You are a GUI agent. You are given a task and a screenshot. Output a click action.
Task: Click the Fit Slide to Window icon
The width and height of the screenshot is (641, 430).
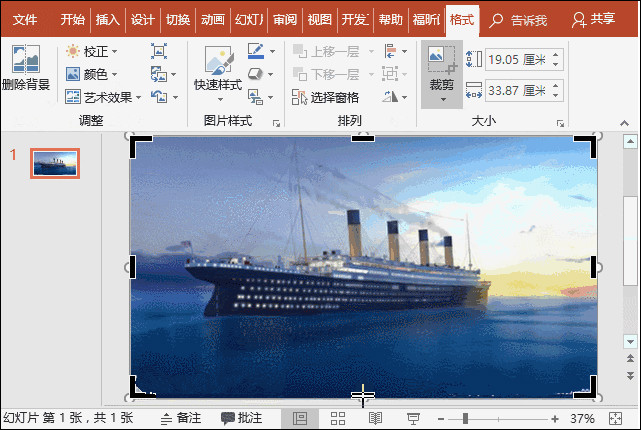[615, 419]
